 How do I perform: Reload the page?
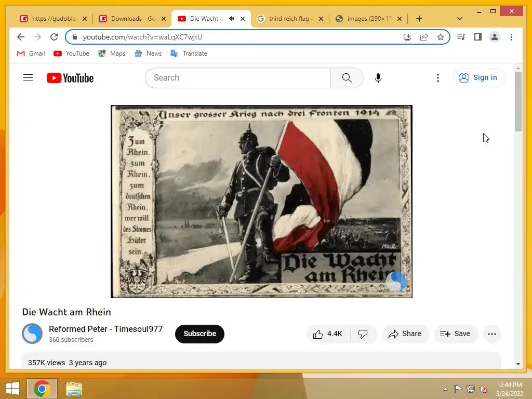54,37
